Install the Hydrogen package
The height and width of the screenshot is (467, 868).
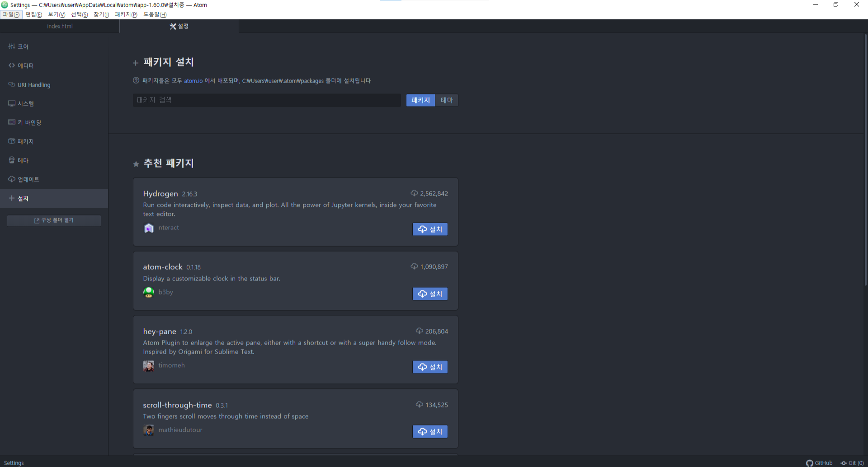[430, 229]
